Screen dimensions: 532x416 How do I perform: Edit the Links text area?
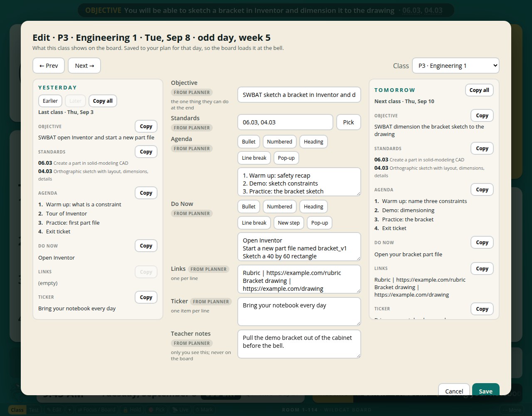(299, 279)
